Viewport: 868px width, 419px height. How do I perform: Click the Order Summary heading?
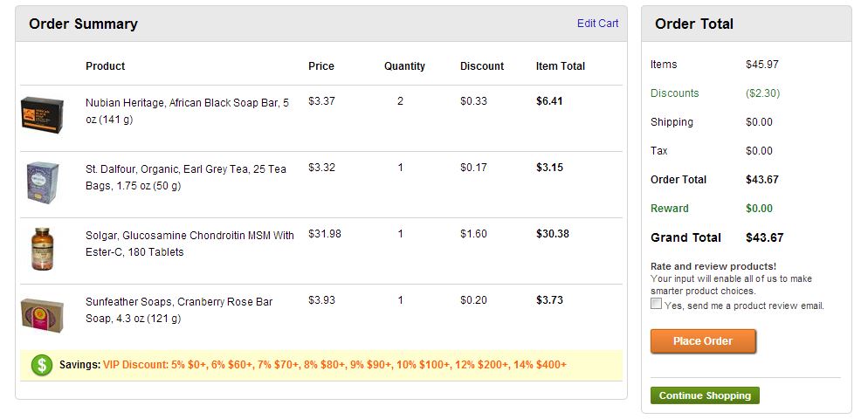tap(83, 24)
